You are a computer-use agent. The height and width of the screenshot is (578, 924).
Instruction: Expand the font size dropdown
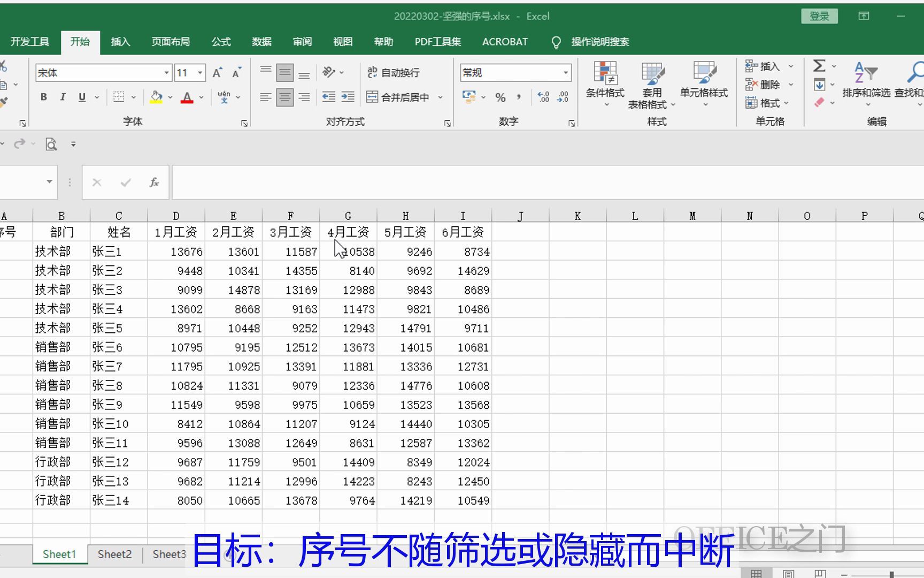pyautogui.click(x=200, y=72)
